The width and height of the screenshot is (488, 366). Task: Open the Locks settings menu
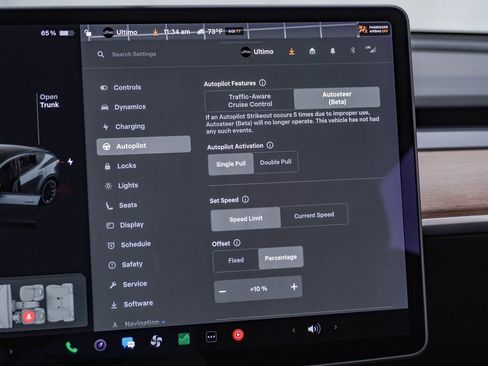pos(120,166)
